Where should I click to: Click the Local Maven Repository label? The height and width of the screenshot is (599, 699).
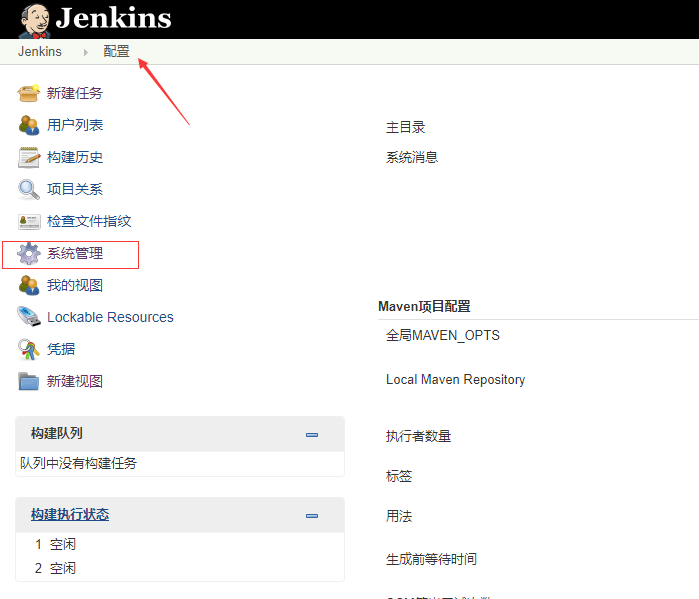(x=456, y=380)
